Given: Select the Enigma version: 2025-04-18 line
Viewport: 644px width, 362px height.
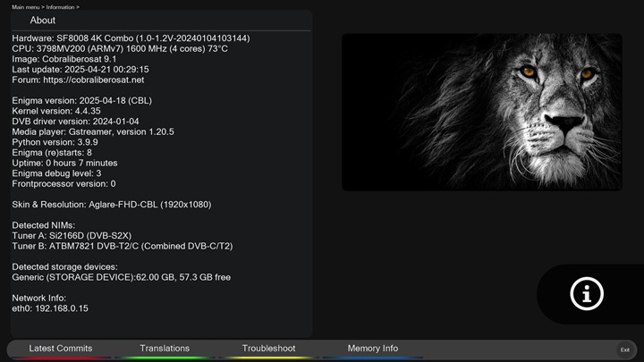Looking at the screenshot, I should pyautogui.click(x=81, y=100).
